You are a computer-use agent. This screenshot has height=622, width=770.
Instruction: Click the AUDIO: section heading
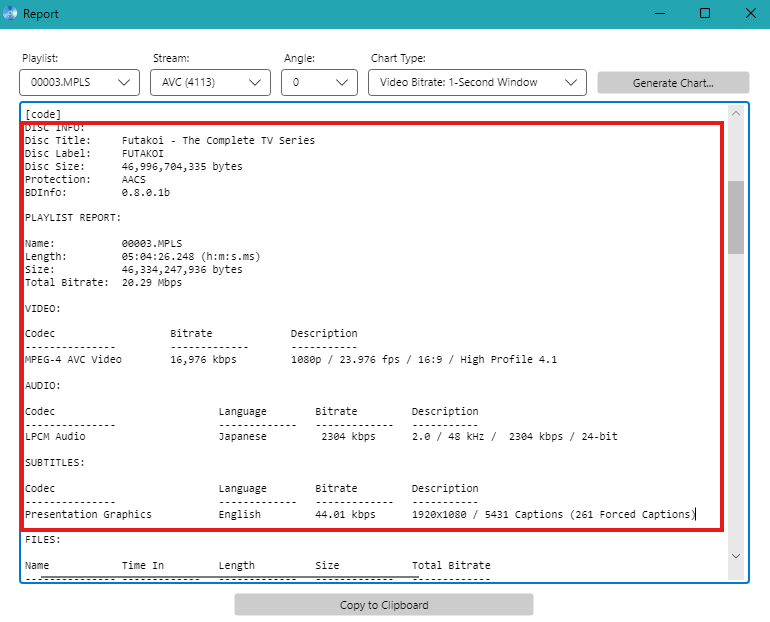point(43,385)
